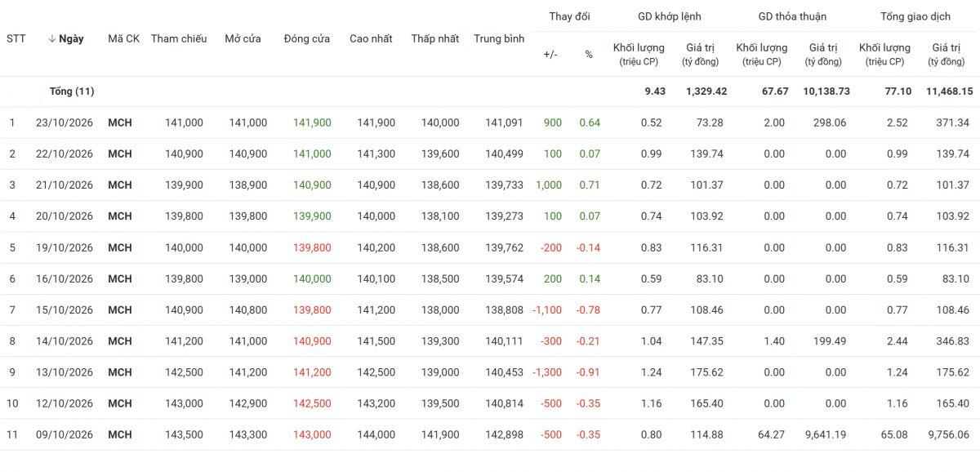This screenshot has width=980, height=472.
Task: Click the average price 138,808
Action: coord(505,310)
